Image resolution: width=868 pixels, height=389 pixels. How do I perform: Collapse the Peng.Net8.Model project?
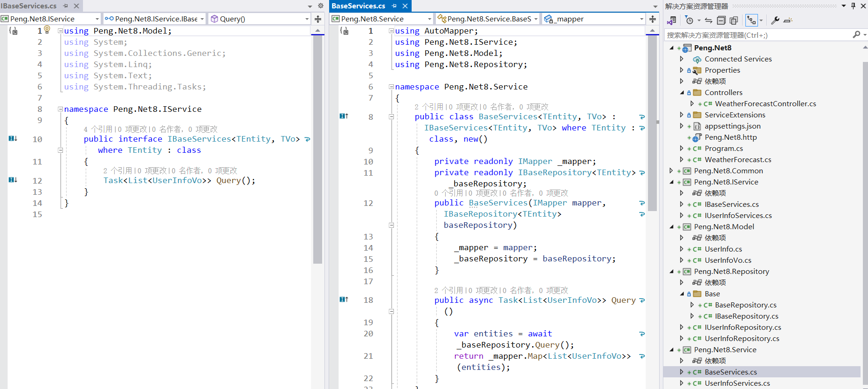671,227
